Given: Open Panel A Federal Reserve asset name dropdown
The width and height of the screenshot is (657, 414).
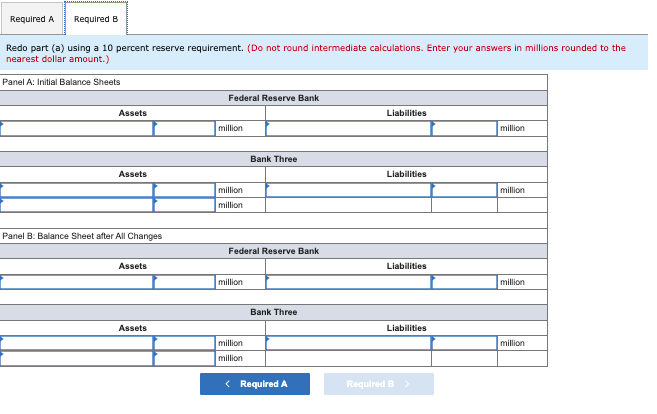Looking at the screenshot, I should 77,129.
